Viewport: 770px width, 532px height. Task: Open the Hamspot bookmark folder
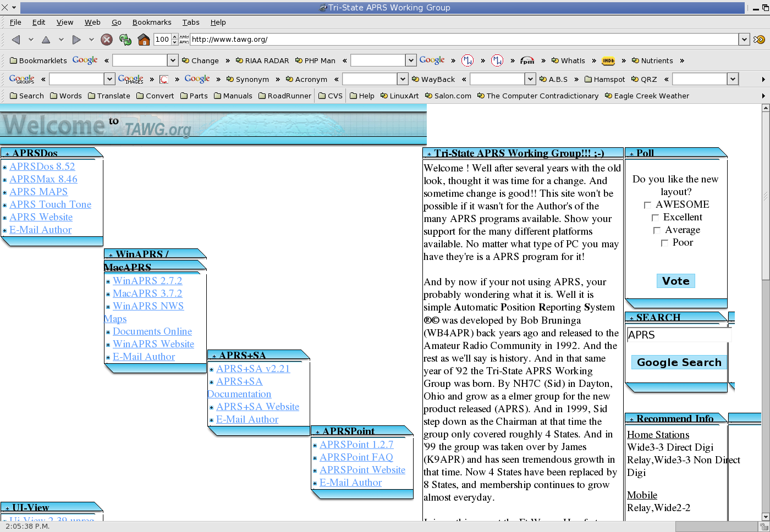[x=605, y=79]
